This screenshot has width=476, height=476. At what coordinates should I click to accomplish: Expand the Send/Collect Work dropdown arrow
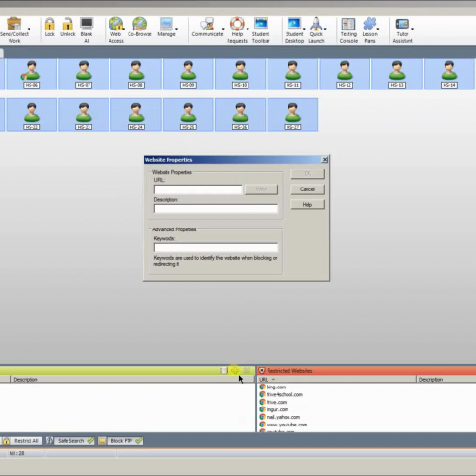click(29, 29)
